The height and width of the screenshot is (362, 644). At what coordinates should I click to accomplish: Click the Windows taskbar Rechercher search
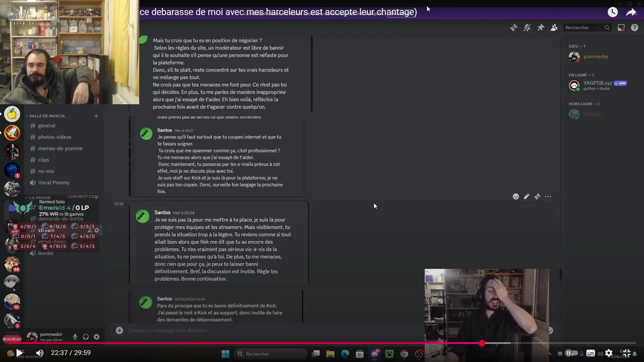point(270,354)
